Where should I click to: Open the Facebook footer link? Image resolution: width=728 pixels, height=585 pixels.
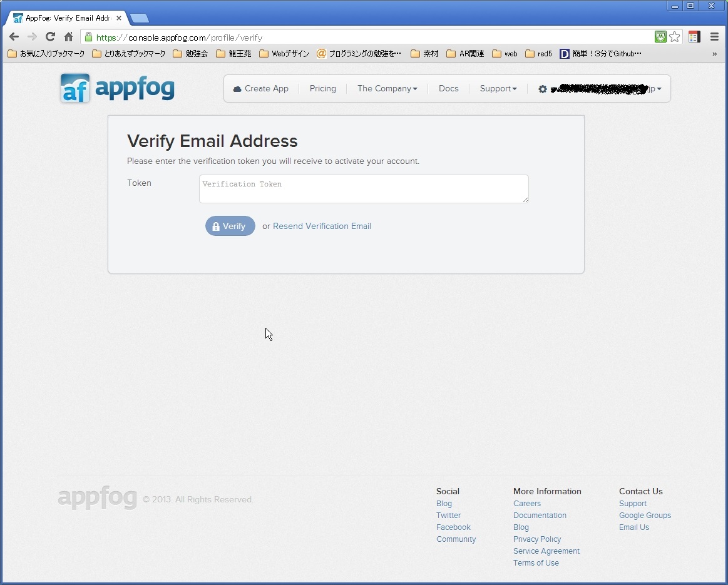pyautogui.click(x=453, y=527)
